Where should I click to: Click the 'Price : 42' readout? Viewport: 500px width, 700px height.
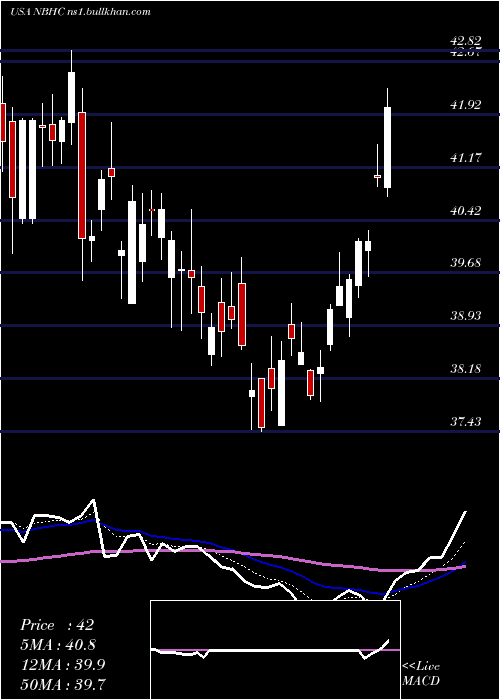[x=57, y=625]
